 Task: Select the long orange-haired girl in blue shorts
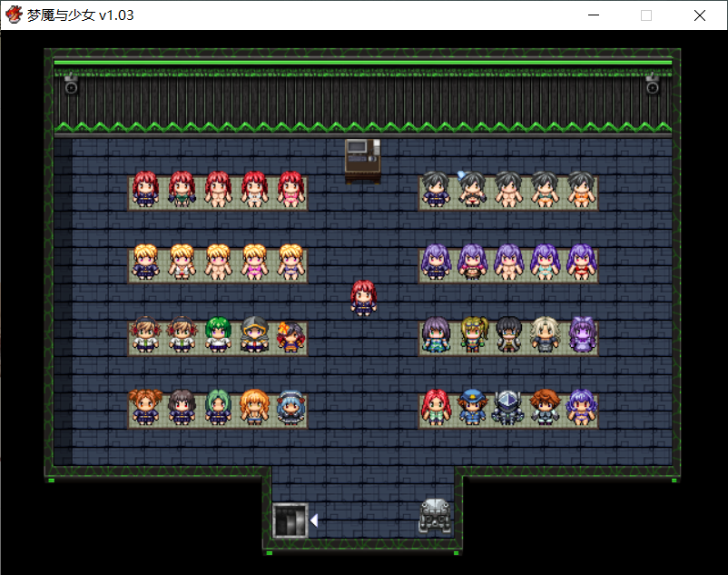pyautogui.click(x=254, y=407)
